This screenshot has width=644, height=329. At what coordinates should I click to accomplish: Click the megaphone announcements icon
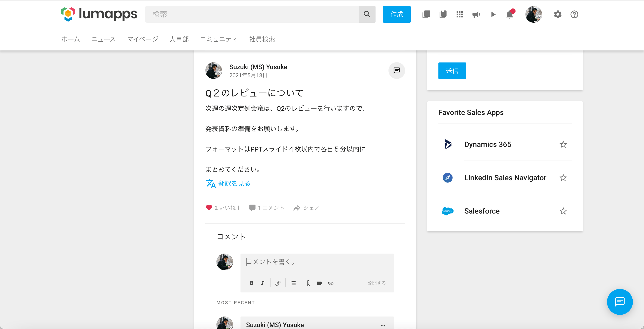pyautogui.click(x=476, y=15)
